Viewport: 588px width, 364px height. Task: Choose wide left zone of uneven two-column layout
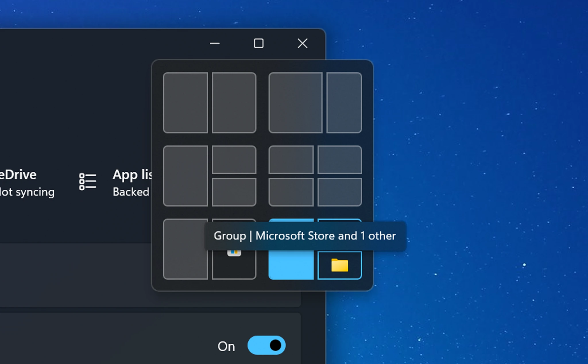pos(295,103)
